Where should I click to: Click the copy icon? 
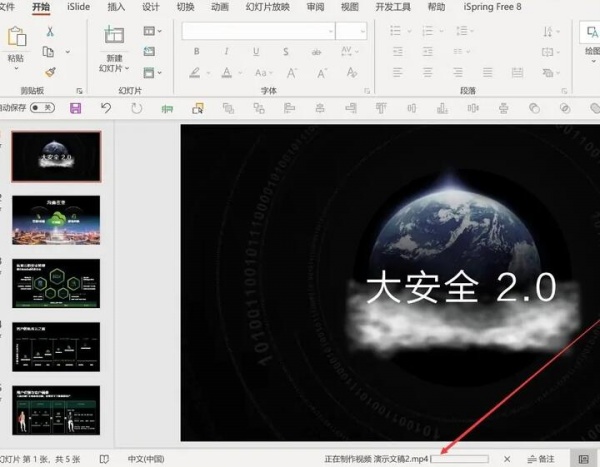(x=48, y=52)
